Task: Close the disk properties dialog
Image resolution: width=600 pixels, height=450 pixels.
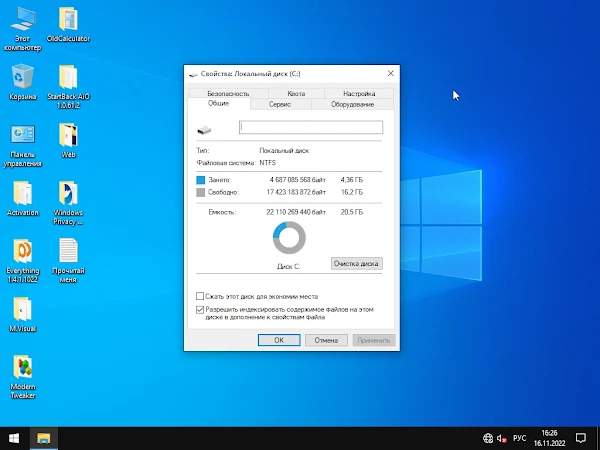Action: pyautogui.click(x=390, y=73)
